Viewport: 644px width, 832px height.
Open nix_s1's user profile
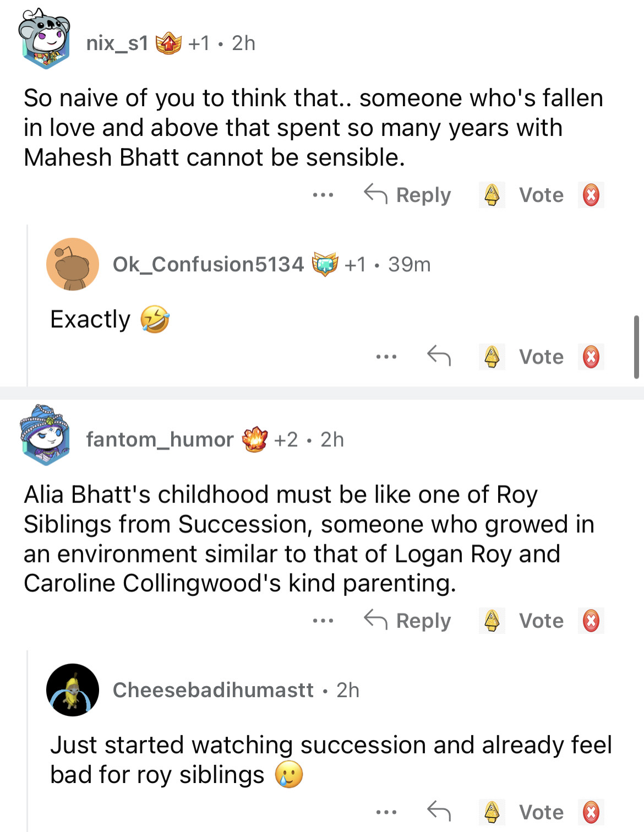click(x=117, y=43)
